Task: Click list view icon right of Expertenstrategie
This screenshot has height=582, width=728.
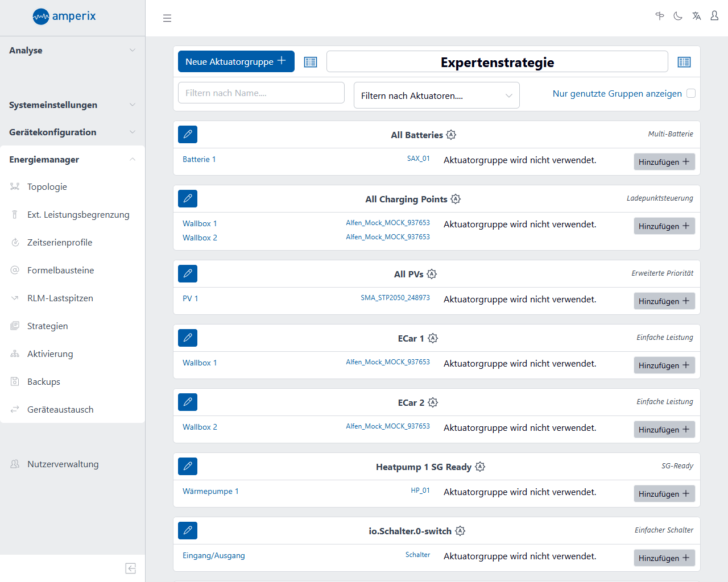Action: tap(684, 62)
